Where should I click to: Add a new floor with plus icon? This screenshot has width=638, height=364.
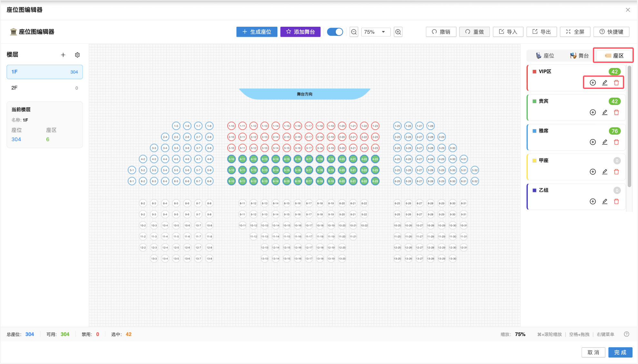(x=63, y=55)
